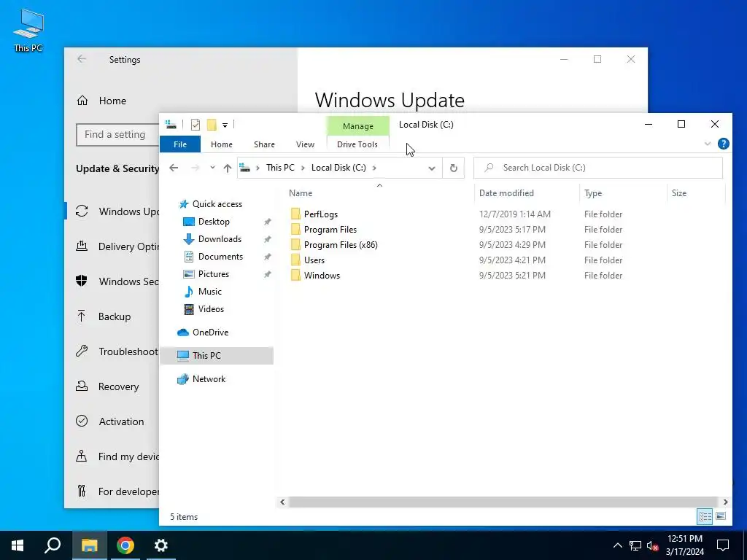Go up one folder level

(228, 168)
